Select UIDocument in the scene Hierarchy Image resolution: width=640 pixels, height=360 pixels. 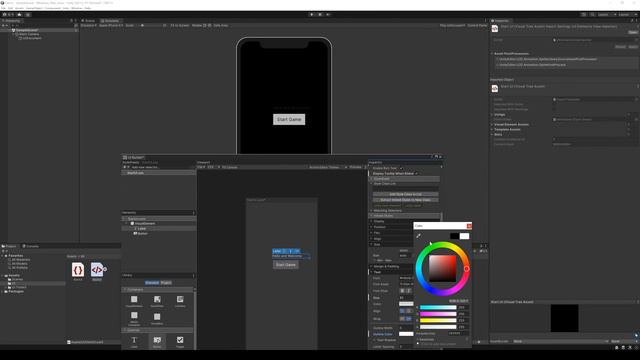[32, 38]
